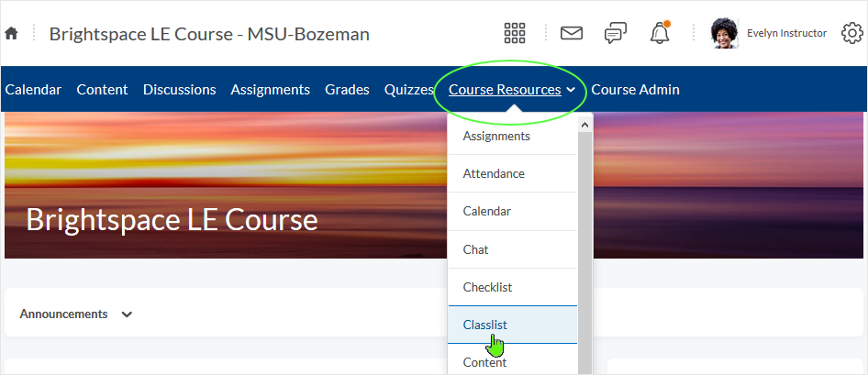Click the dropdown scrollbar up arrow
This screenshot has width=868, height=375.
tap(584, 126)
